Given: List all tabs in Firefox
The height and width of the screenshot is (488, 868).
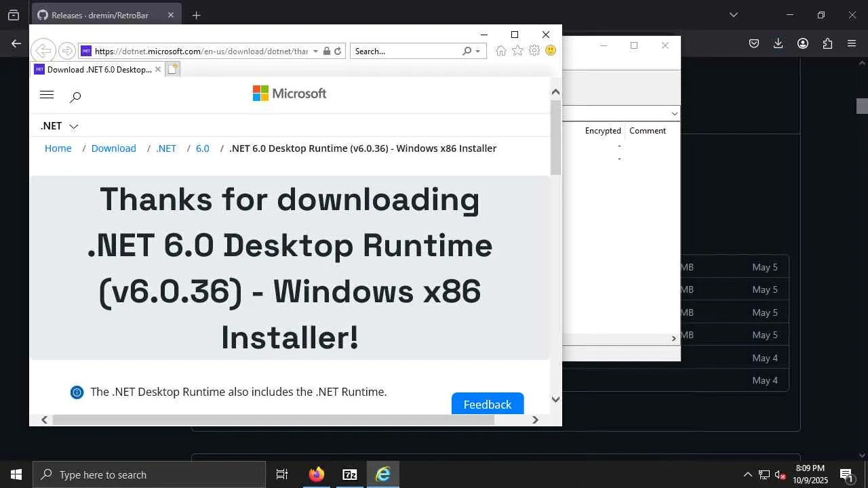Looking at the screenshot, I should (x=734, y=15).
